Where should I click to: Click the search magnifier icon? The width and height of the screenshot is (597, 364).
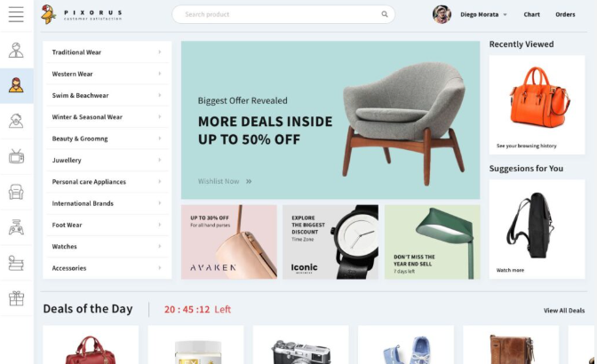click(x=385, y=14)
